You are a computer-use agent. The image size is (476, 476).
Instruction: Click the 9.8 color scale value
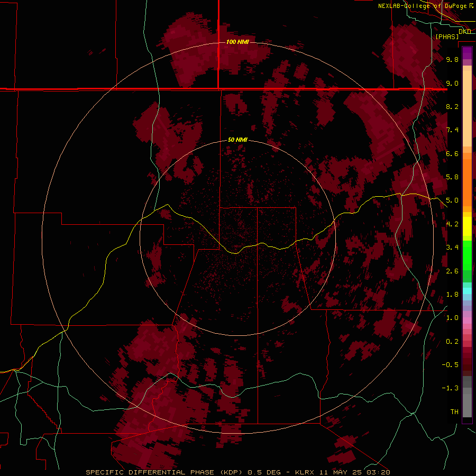pyautogui.click(x=452, y=59)
